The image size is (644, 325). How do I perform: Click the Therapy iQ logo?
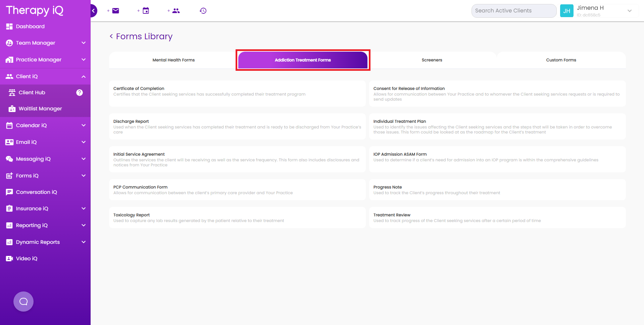point(35,10)
